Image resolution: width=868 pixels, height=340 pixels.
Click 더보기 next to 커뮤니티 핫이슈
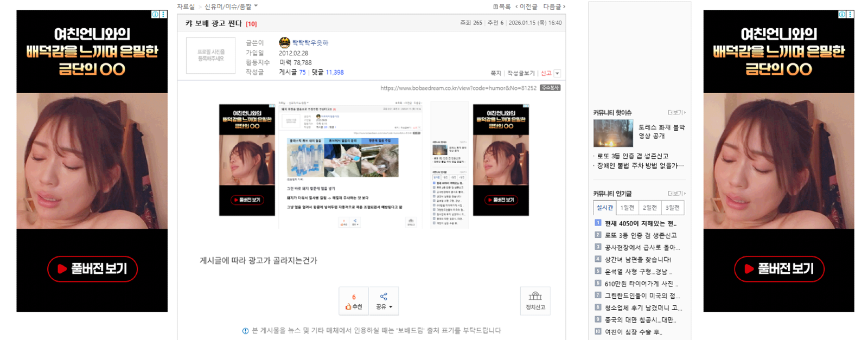coord(676,113)
